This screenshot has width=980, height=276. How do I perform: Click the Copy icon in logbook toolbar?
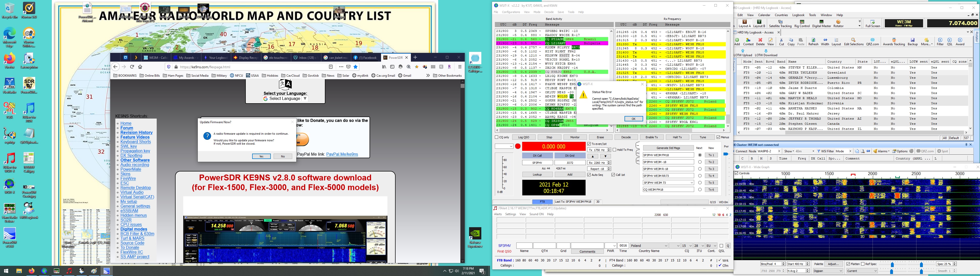(x=791, y=42)
